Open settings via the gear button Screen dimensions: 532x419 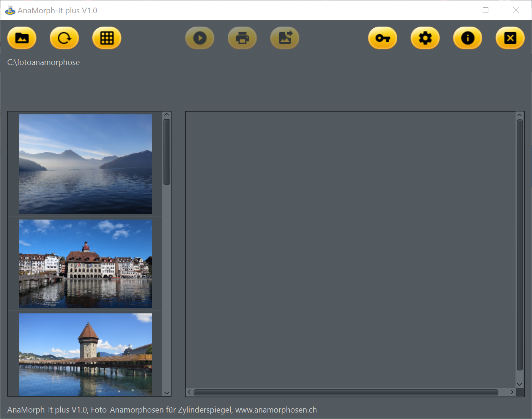425,38
